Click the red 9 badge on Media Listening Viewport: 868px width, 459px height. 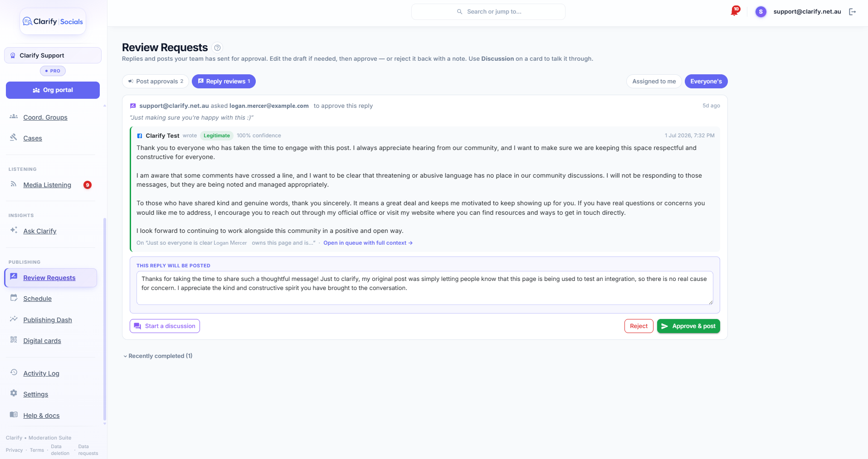click(88, 185)
